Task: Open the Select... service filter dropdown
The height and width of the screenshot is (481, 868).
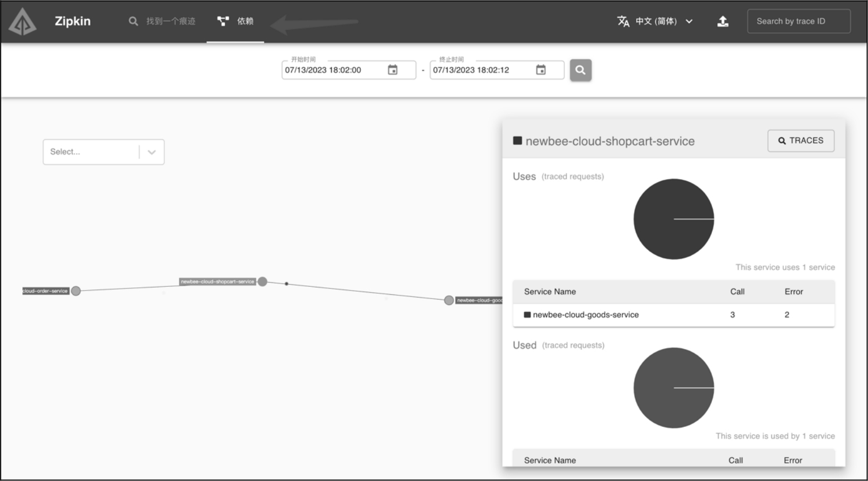Action: pyautogui.click(x=103, y=152)
